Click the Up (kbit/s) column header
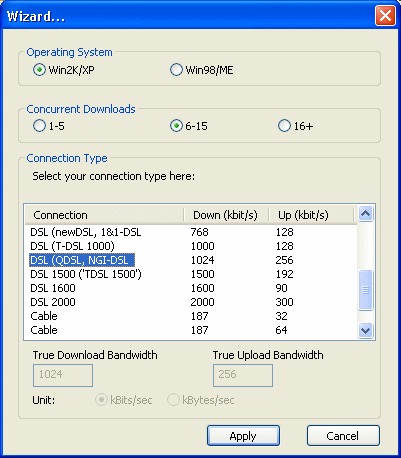 (x=311, y=215)
